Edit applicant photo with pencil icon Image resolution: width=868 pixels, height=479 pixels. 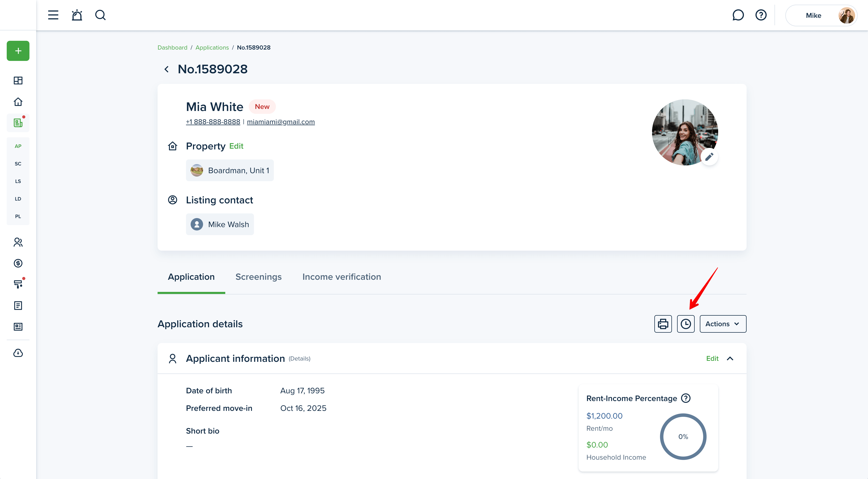coord(709,157)
